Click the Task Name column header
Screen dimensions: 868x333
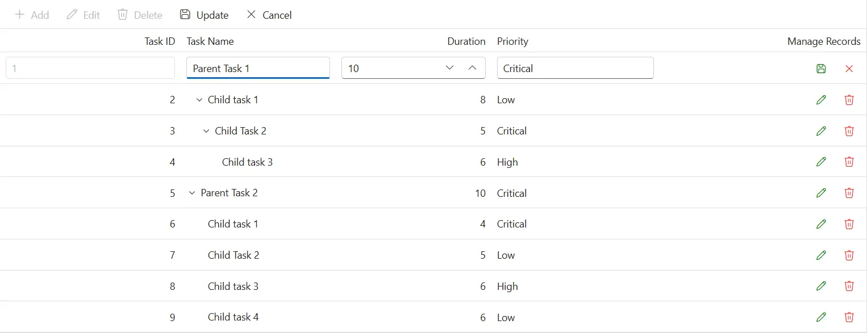(210, 41)
